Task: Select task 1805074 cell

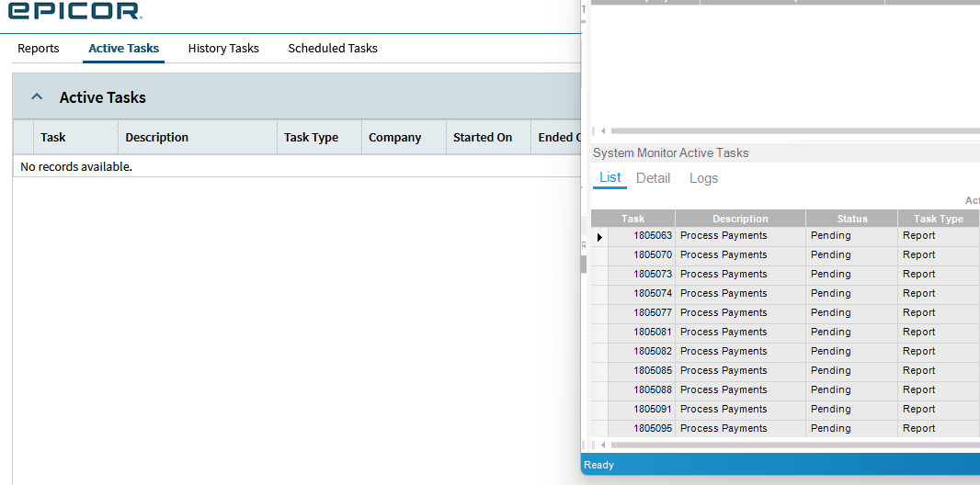Action: (642, 294)
